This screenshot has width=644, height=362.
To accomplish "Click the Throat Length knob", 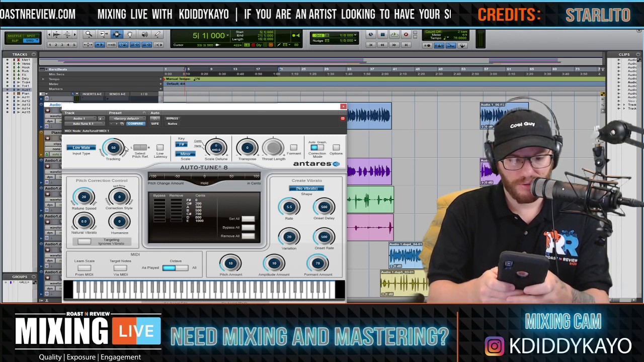I will point(273,147).
